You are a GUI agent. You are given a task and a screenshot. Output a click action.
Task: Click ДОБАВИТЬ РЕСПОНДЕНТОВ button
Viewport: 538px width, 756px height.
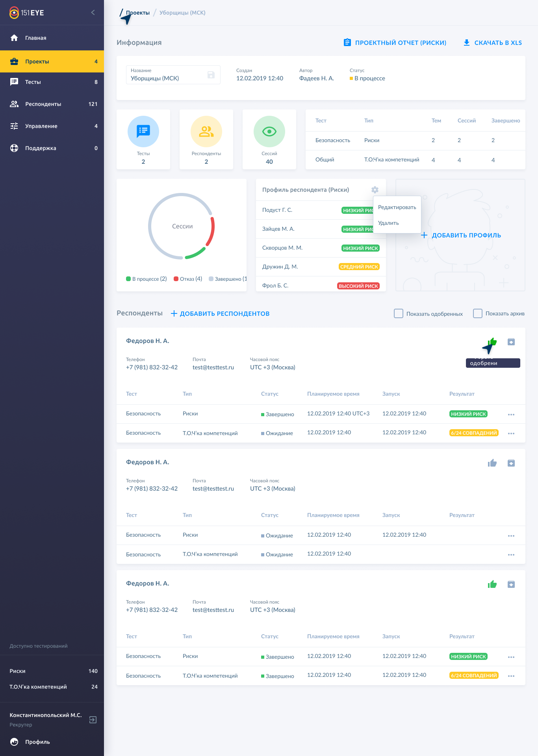220,313
